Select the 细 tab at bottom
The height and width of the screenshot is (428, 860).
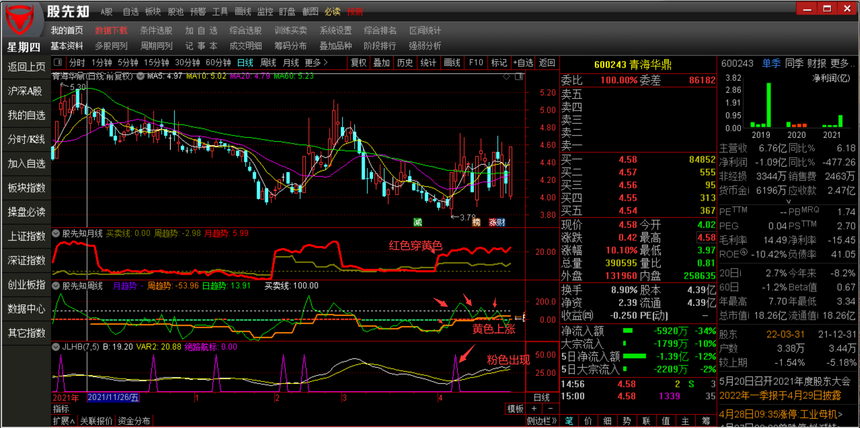(608, 421)
